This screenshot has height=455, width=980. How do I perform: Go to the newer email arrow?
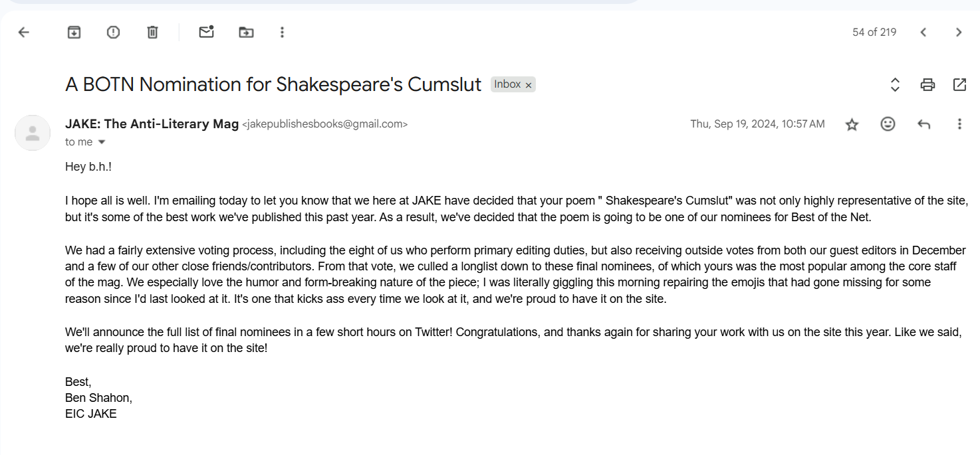[923, 32]
